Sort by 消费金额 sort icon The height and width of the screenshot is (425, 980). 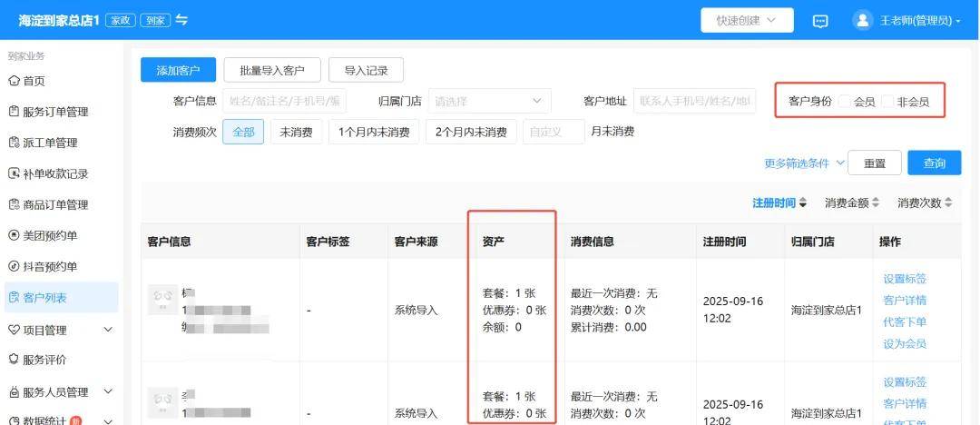point(876,203)
